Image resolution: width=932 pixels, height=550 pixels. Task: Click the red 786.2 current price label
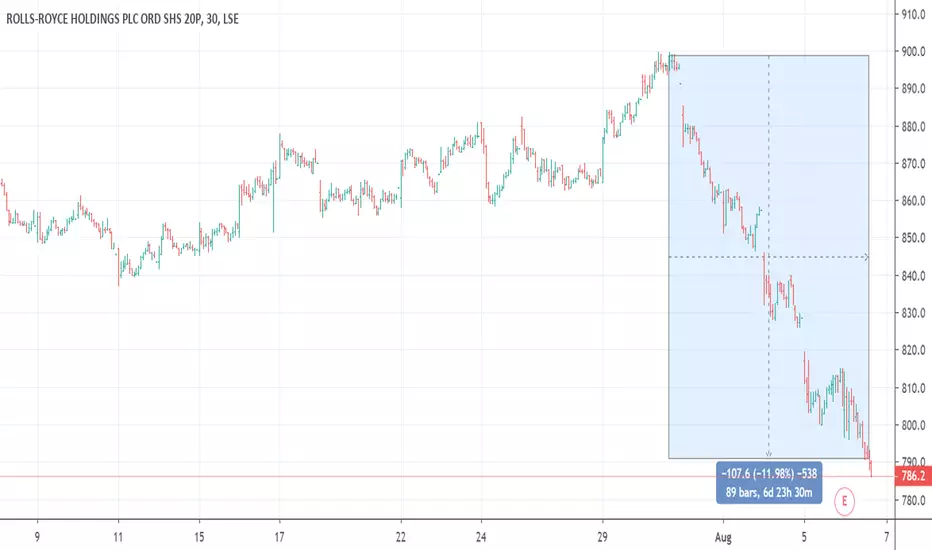pyautogui.click(x=913, y=476)
